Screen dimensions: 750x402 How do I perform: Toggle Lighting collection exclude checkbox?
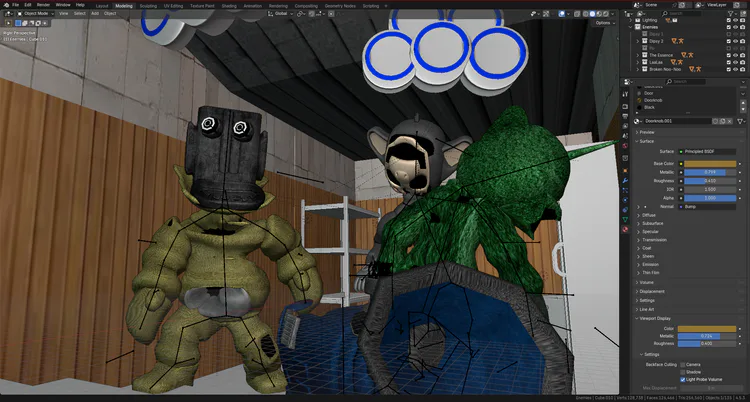(728, 20)
